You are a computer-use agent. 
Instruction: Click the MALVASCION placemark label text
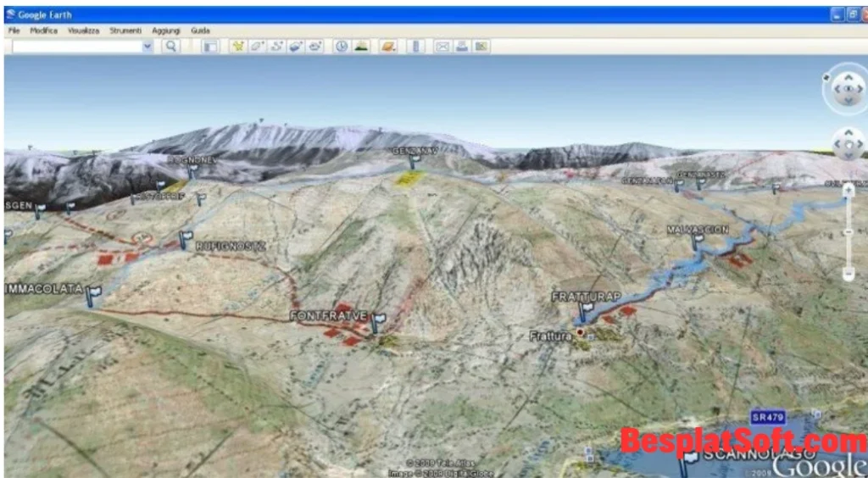pyautogui.click(x=698, y=229)
